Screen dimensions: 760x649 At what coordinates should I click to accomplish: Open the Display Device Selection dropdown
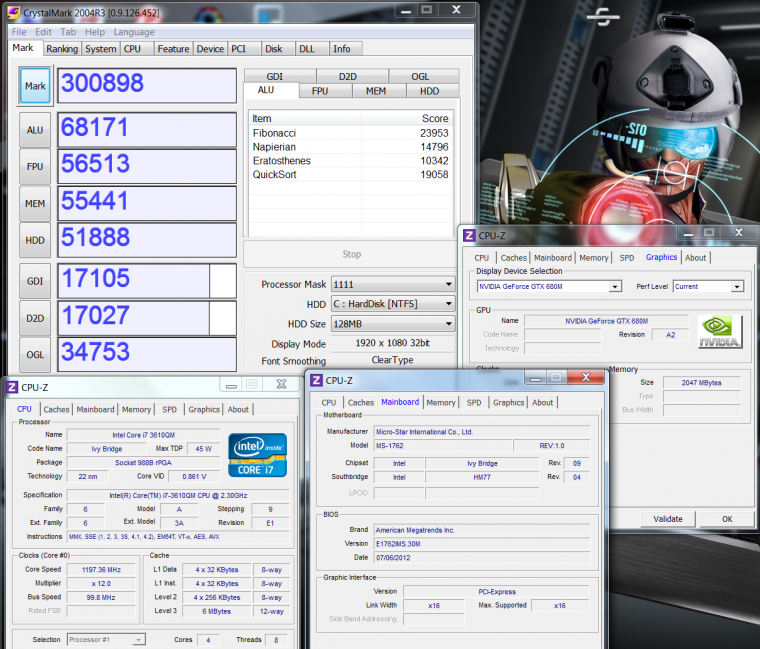pyautogui.click(x=548, y=286)
